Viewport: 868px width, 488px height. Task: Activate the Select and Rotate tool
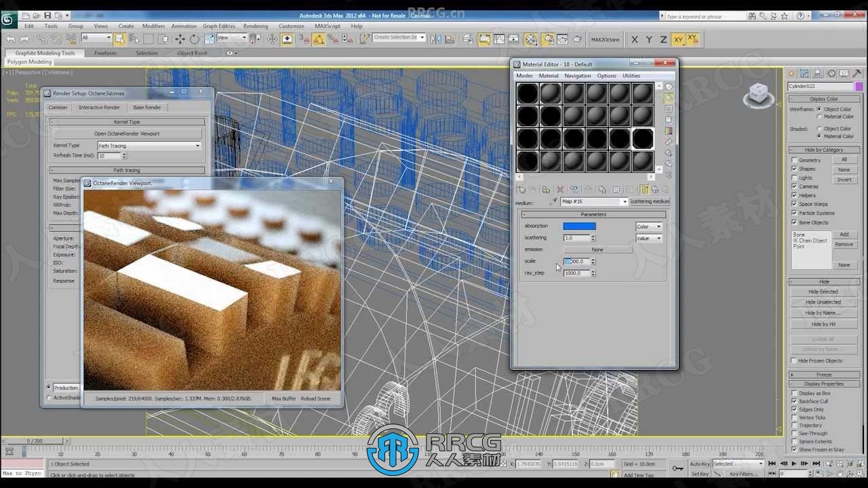click(195, 39)
